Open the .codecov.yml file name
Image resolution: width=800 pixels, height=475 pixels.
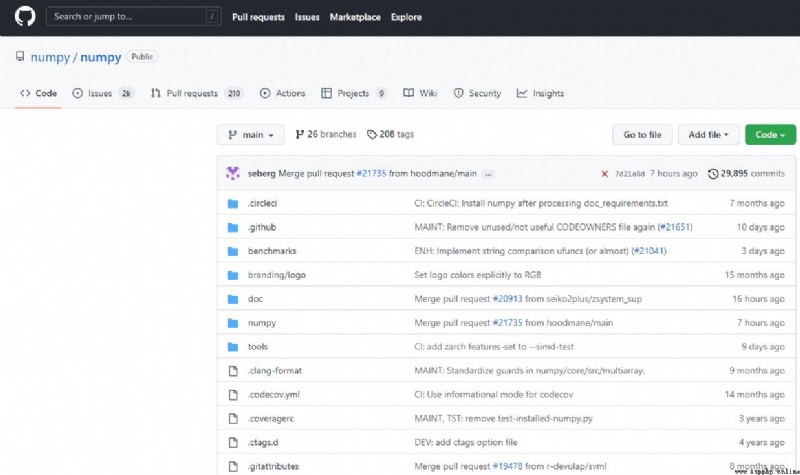point(274,395)
